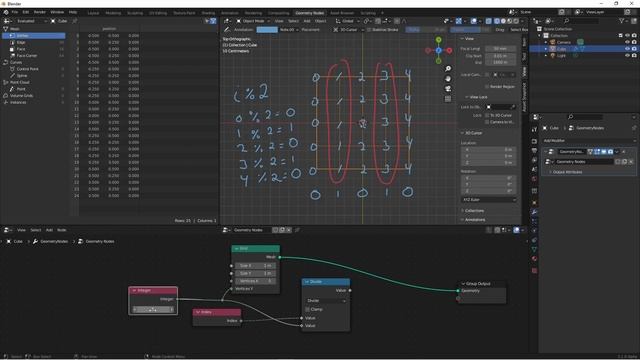The width and height of the screenshot is (640, 360).
Task: Select the Control Point row under Curves
Action: [x=34, y=69]
